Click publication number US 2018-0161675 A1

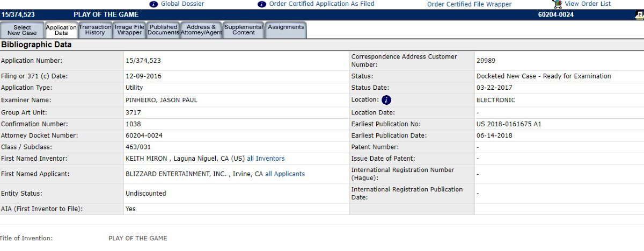(509, 124)
